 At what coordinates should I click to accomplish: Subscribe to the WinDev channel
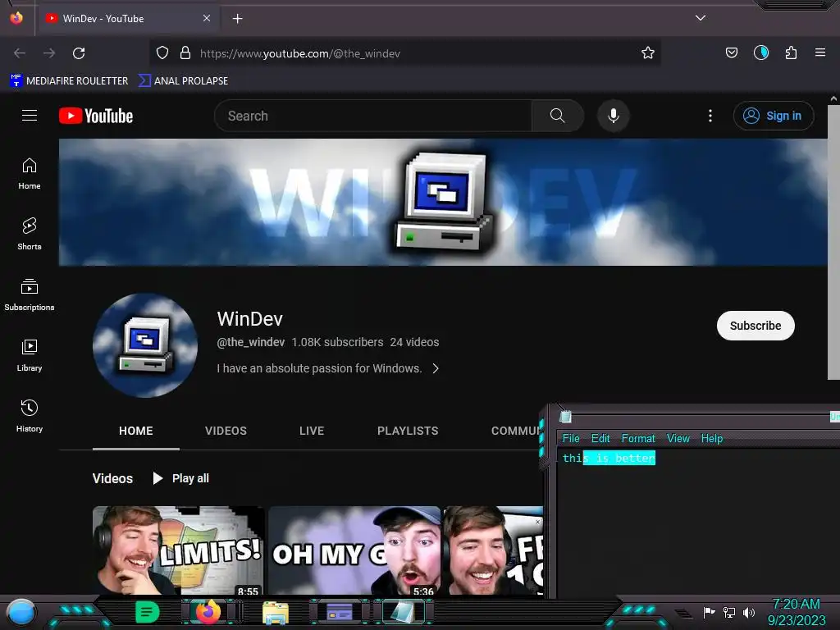coord(756,326)
